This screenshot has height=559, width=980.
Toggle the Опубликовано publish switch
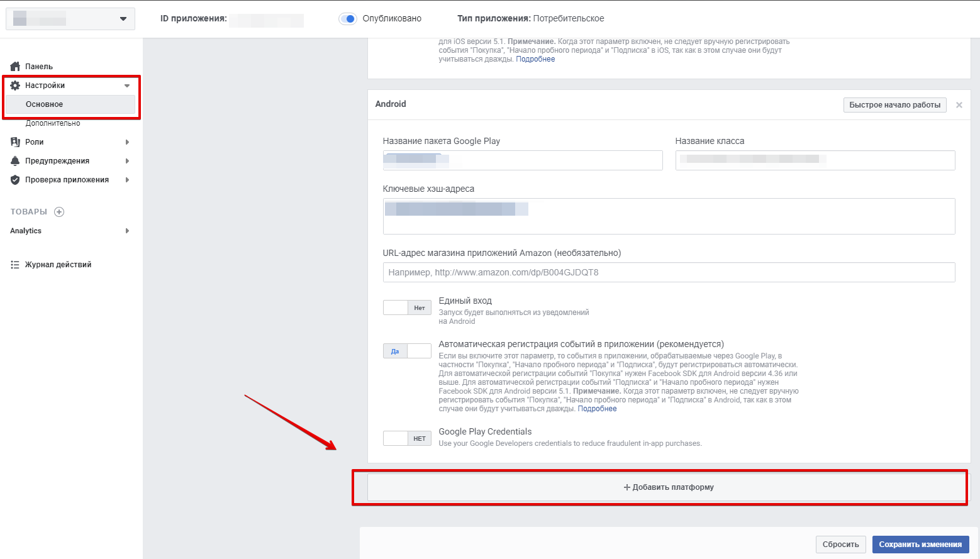click(x=348, y=19)
